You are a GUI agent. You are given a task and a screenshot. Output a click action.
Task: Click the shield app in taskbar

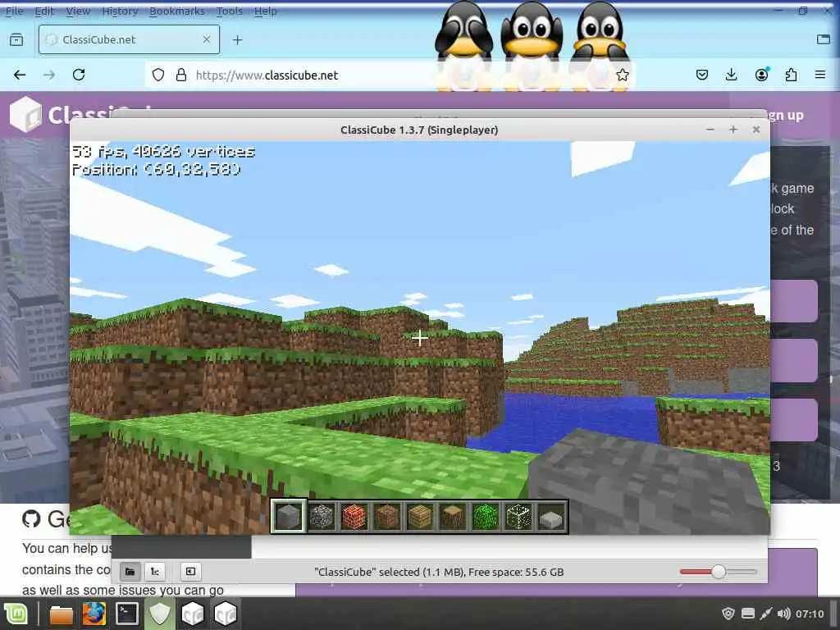point(160,614)
